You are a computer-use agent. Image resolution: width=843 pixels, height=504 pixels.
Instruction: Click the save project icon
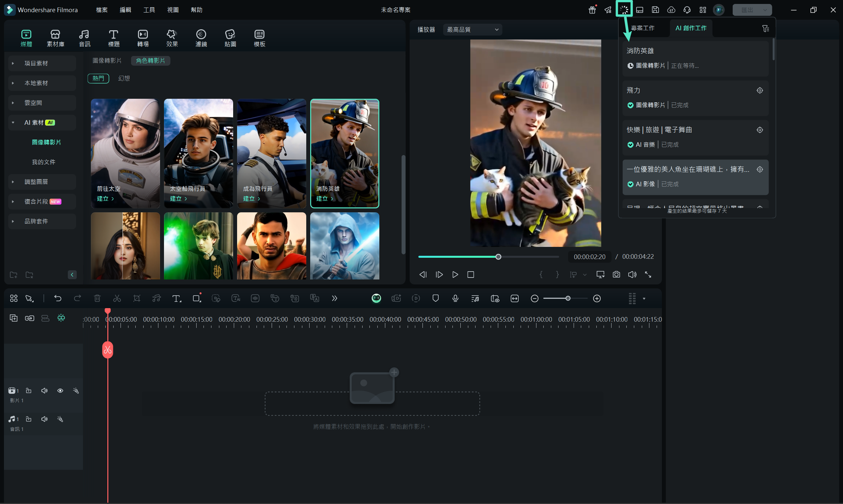pos(656,10)
